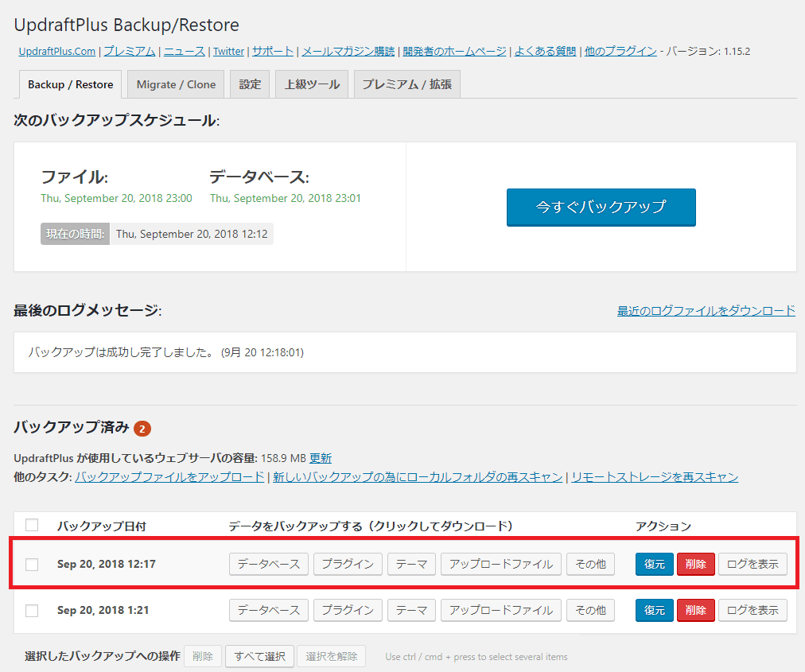
Task: Open the 最近のログファイルをダウンロード link
Action: tap(706, 311)
